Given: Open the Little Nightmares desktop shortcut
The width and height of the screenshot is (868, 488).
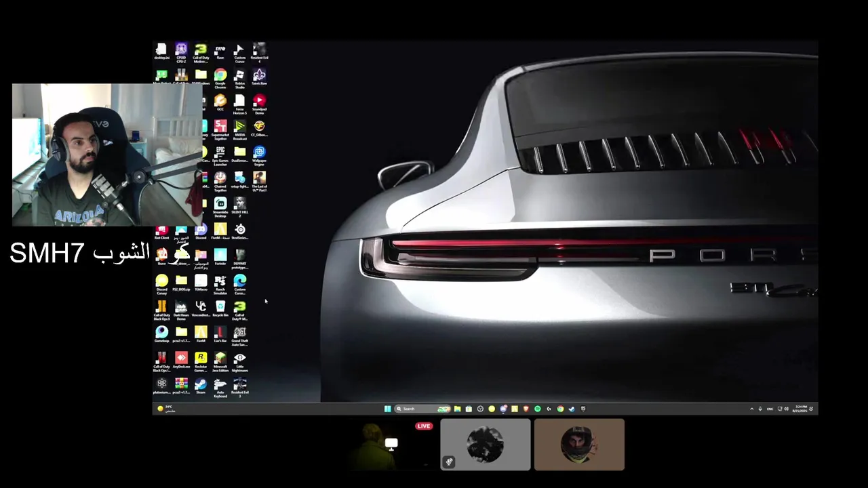Looking at the screenshot, I should click(x=240, y=362).
